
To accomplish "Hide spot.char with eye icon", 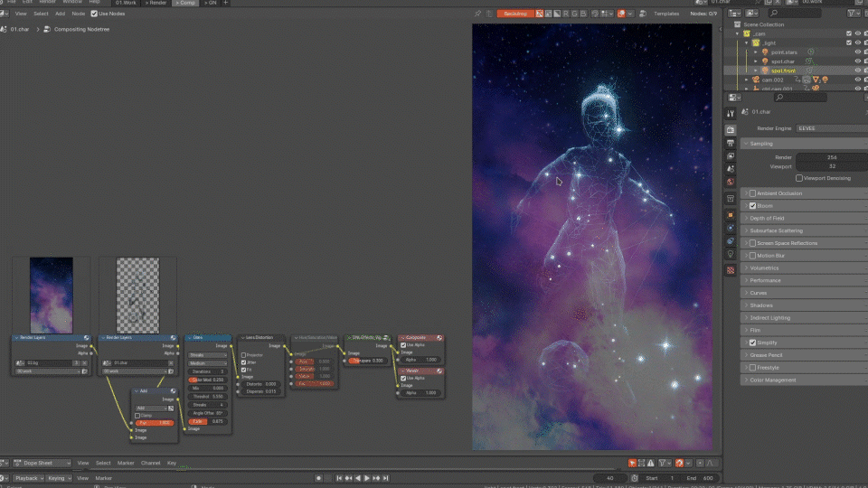I will coord(857,61).
